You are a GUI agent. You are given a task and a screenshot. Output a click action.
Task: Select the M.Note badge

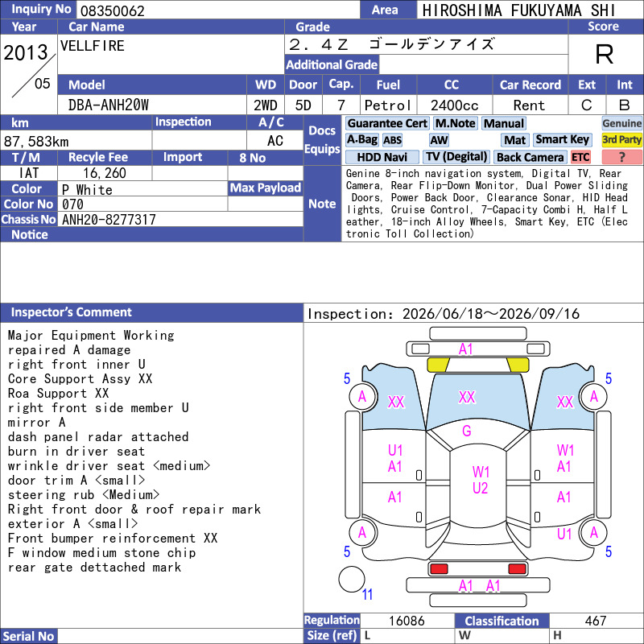(x=456, y=123)
